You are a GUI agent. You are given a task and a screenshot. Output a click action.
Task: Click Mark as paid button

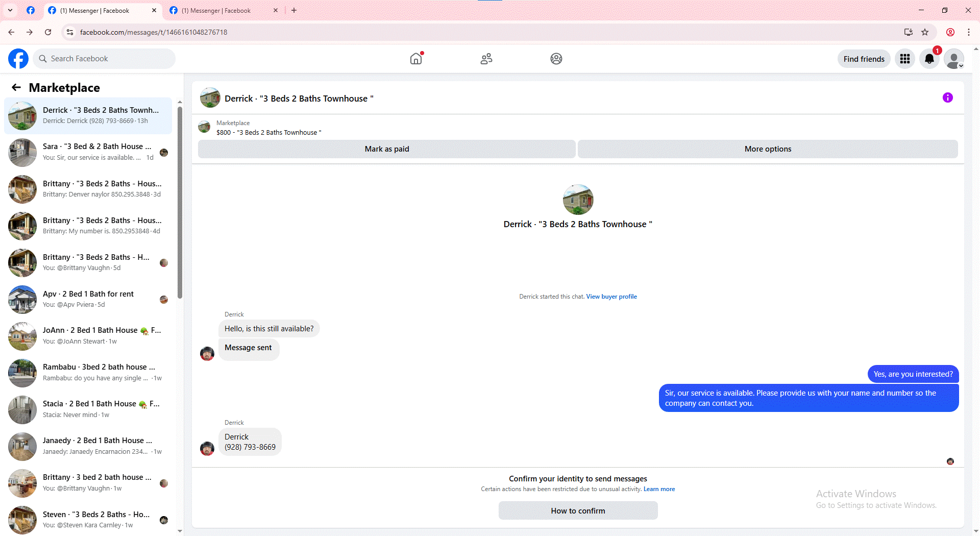[x=387, y=149]
